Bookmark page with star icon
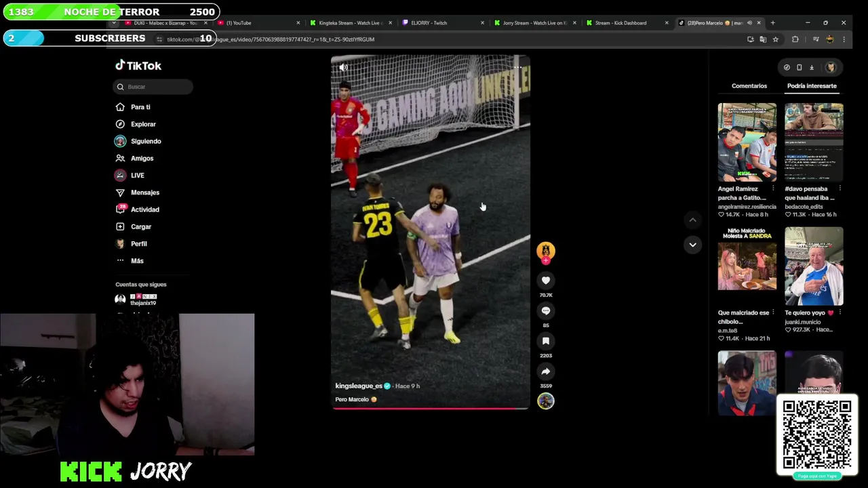This screenshot has height=488, width=868. (x=775, y=39)
